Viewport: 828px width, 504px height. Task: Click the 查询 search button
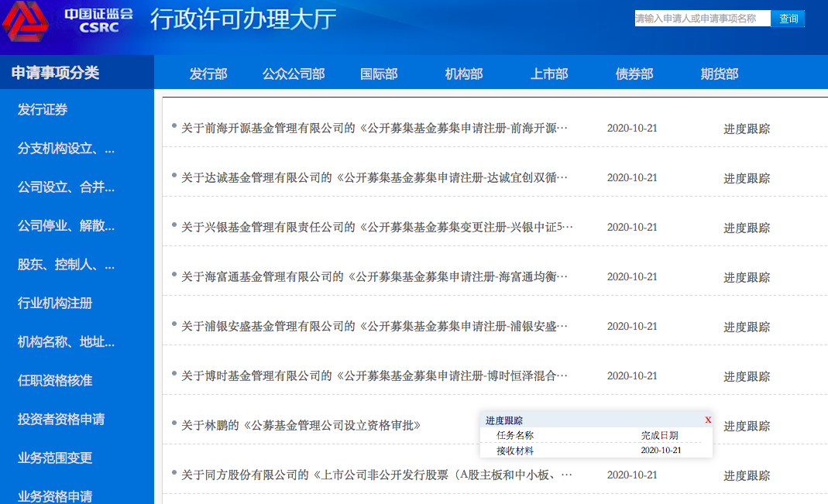[788, 19]
